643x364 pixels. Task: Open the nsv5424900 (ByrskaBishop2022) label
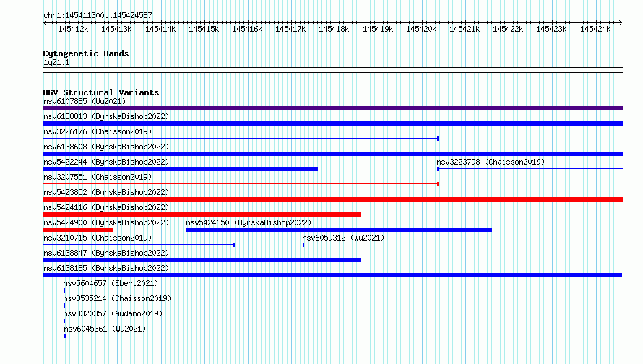coord(106,222)
